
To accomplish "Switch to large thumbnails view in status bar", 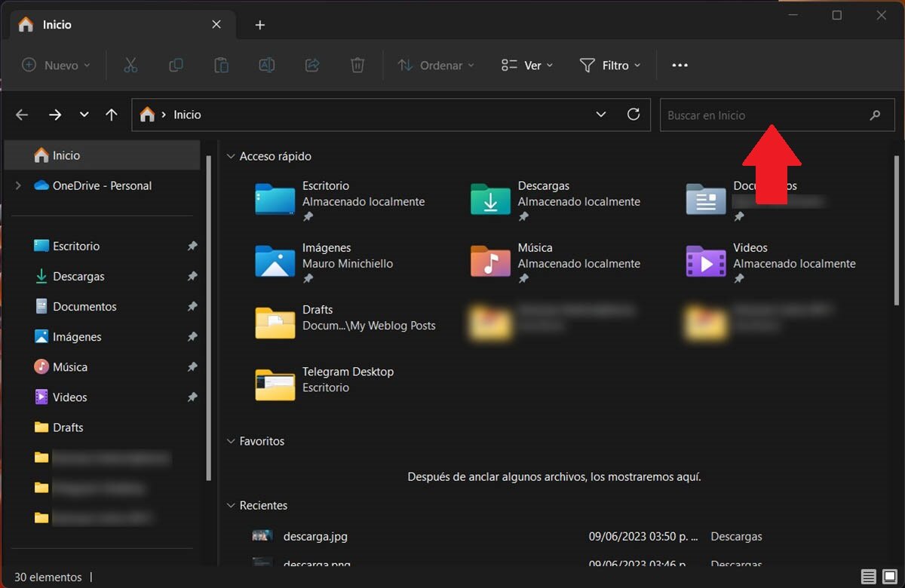I will [x=890, y=577].
